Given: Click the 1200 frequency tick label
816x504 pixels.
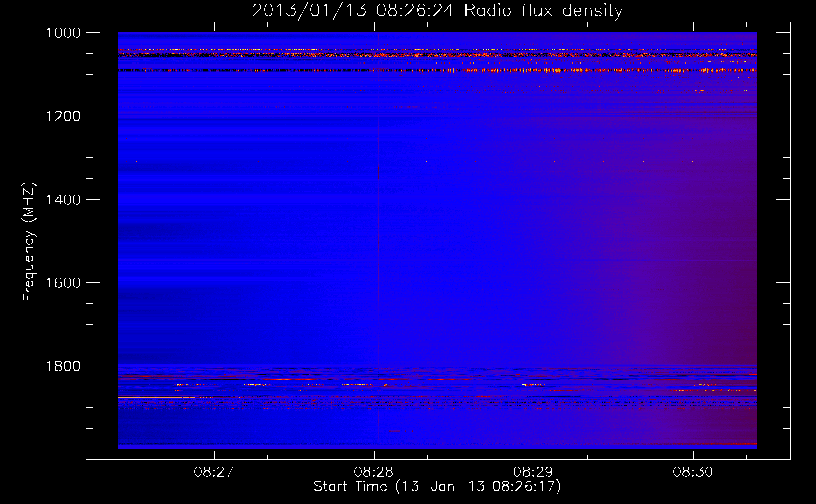Looking at the screenshot, I should 64,116.
